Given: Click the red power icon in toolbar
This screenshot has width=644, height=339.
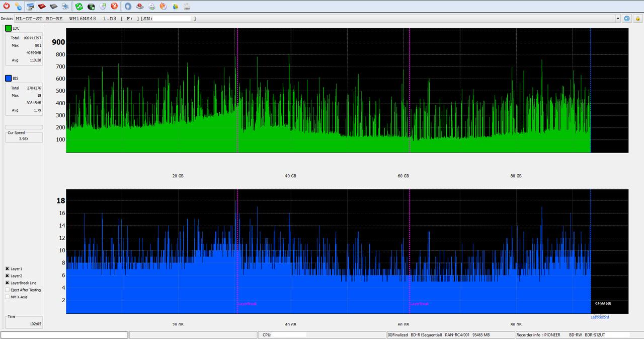Looking at the screenshot, I should (7, 7).
